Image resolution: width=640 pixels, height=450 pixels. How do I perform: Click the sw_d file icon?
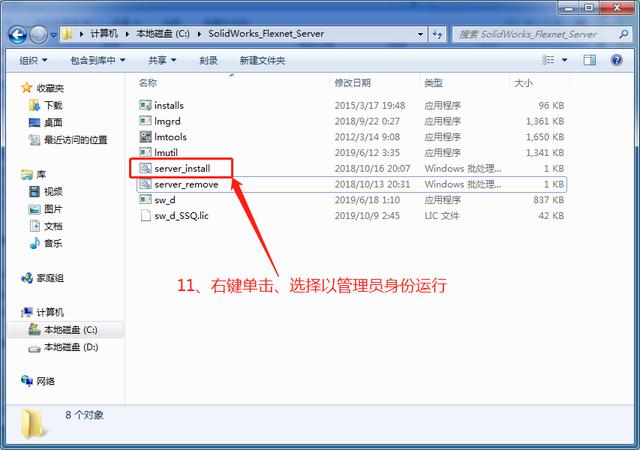(145, 199)
